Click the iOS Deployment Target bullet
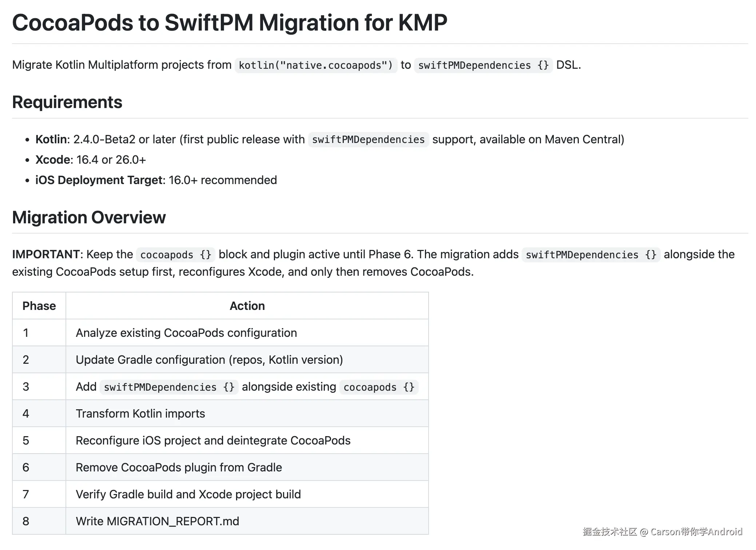Viewport: 756px width, 550px height. 156,180
